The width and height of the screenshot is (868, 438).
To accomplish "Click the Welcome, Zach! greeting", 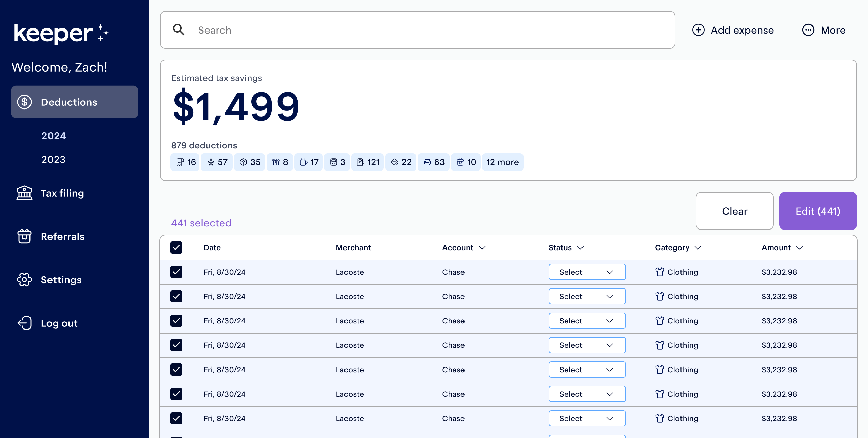I will (59, 67).
